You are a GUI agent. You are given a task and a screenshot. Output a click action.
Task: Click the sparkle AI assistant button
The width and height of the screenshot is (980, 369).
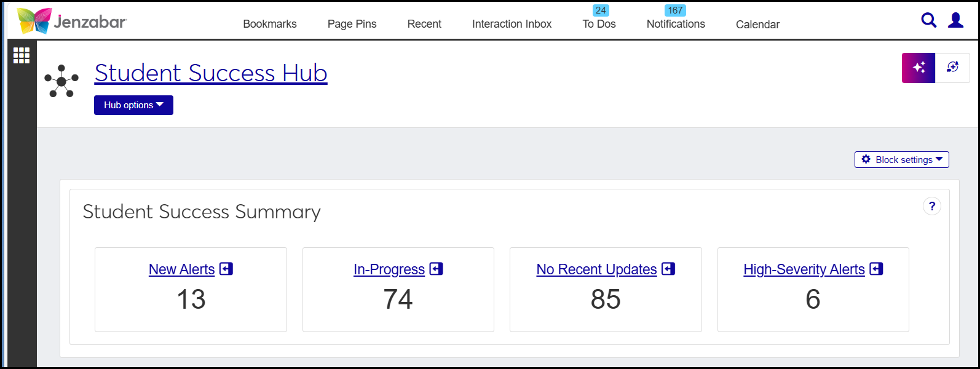[919, 68]
